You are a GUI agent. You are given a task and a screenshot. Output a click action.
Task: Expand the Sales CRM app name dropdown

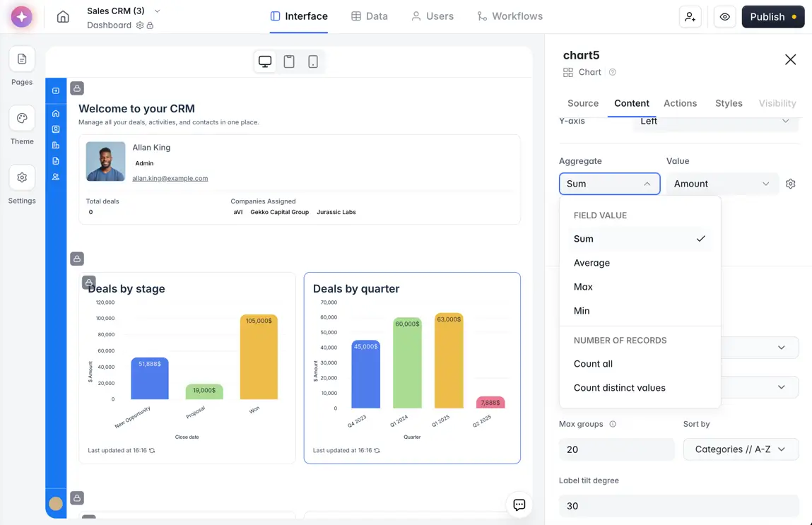click(158, 11)
